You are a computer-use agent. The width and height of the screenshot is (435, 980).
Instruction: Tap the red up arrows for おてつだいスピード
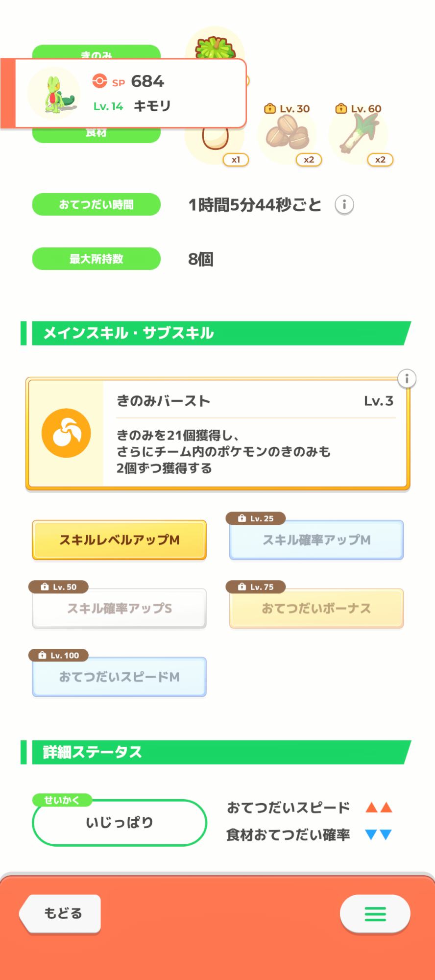point(379,808)
